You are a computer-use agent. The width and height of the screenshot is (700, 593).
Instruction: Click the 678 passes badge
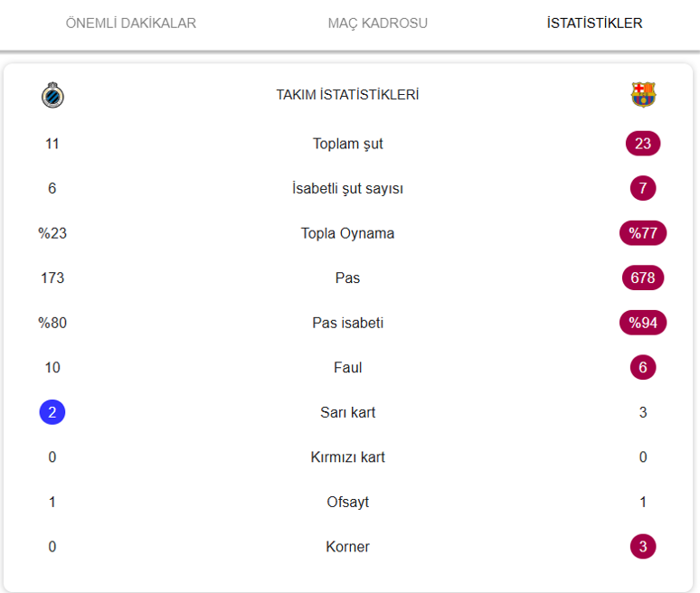coord(643,278)
